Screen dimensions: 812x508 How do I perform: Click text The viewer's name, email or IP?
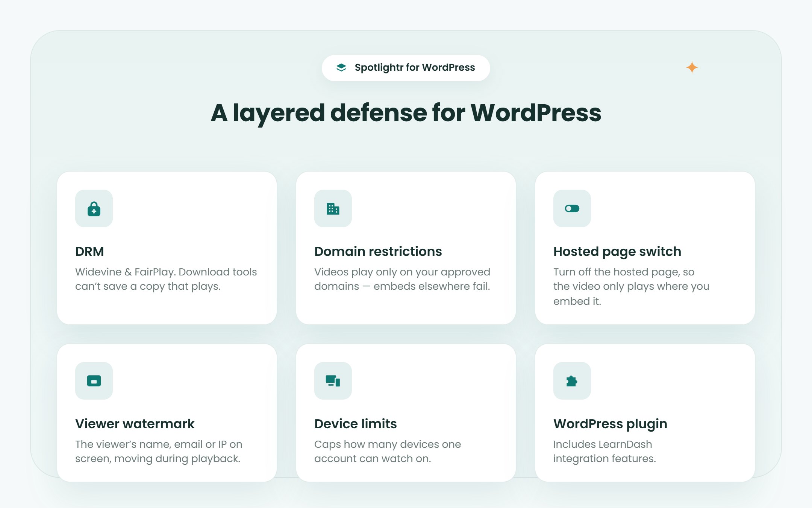coord(159,452)
